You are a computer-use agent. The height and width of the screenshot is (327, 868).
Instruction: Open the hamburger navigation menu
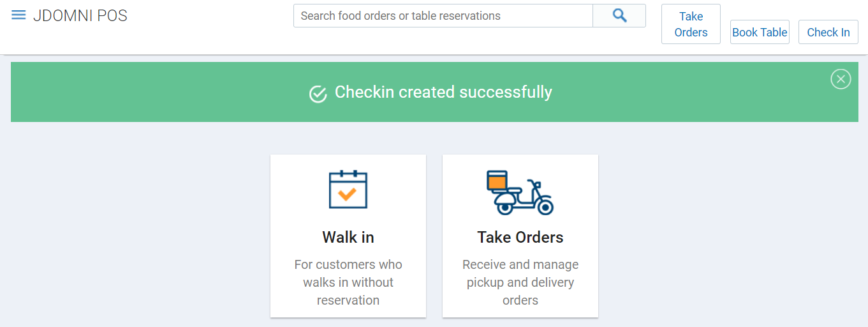point(18,15)
